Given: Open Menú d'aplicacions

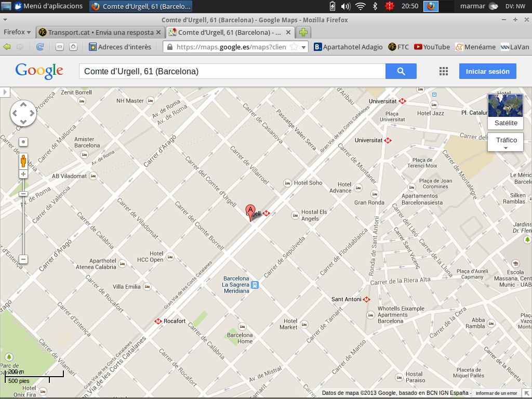Looking at the screenshot, I should [48, 6].
